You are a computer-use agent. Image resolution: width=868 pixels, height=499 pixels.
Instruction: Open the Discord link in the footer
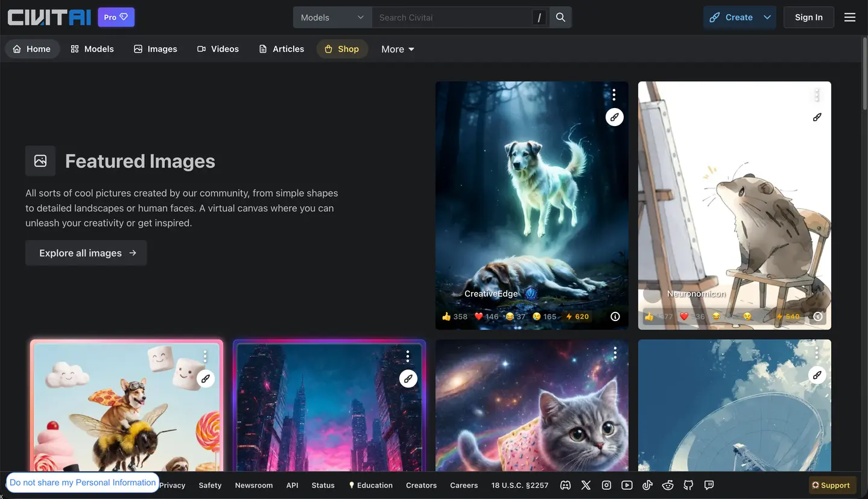pyautogui.click(x=565, y=485)
